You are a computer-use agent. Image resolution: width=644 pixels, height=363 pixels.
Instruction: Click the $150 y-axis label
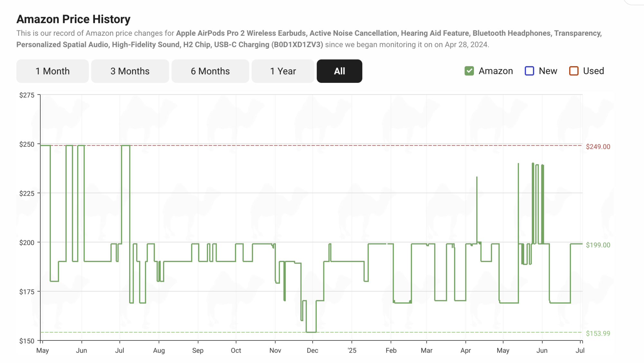click(27, 341)
